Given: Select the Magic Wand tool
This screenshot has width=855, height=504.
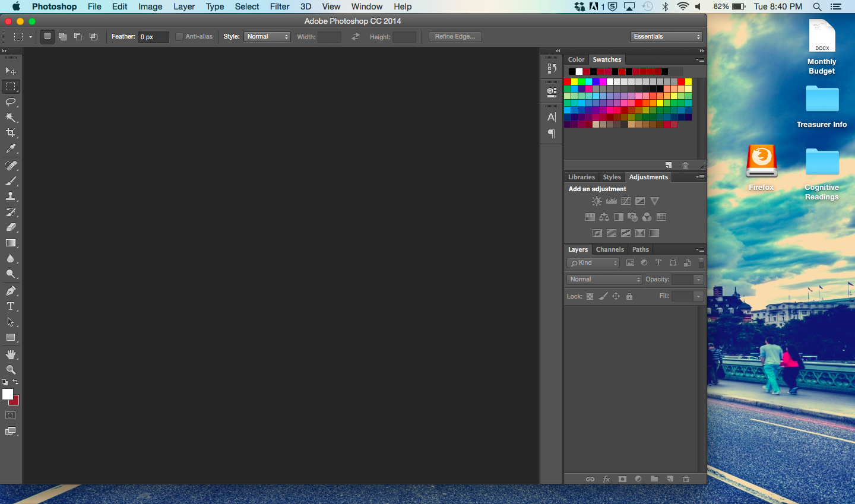Looking at the screenshot, I should tap(11, 118).
